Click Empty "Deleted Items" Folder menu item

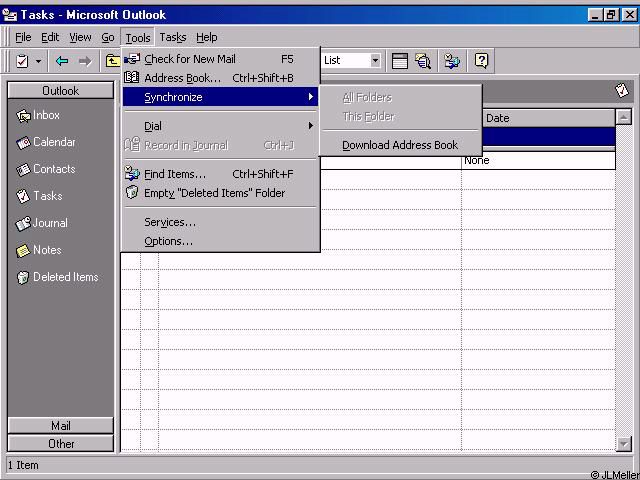[x=214, y=193]
